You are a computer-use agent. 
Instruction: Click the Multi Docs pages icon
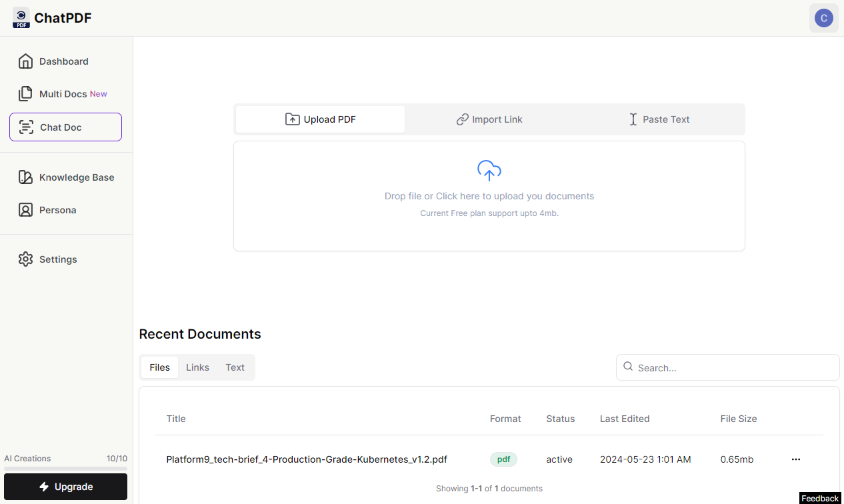25,94
